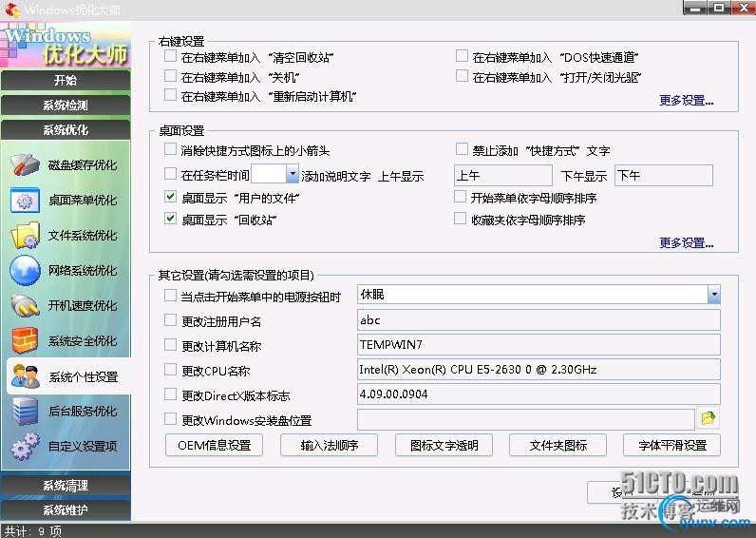Click the 磁盘缓存优化 label text
This screenshot has width=756, height=538.
pos(83,165)
